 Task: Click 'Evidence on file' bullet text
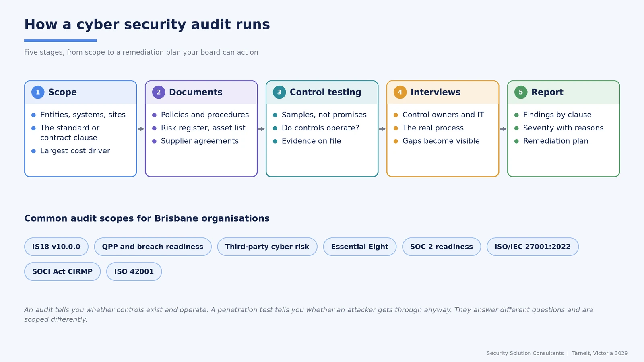tap(311, 141)
